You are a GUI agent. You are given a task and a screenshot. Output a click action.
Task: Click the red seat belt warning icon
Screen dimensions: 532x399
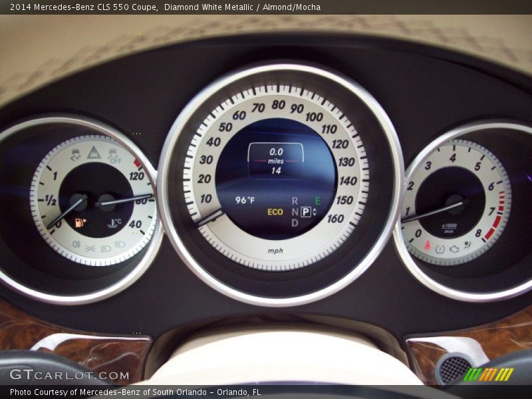[427, 245]
